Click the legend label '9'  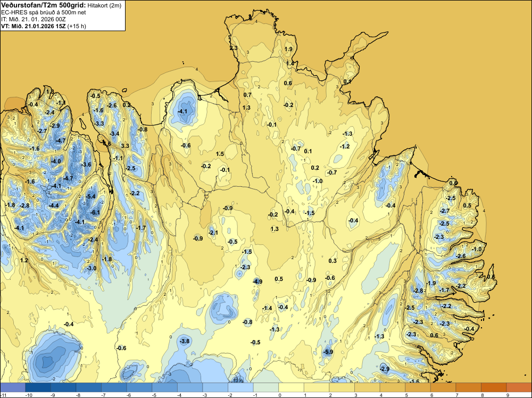[508, 395]
